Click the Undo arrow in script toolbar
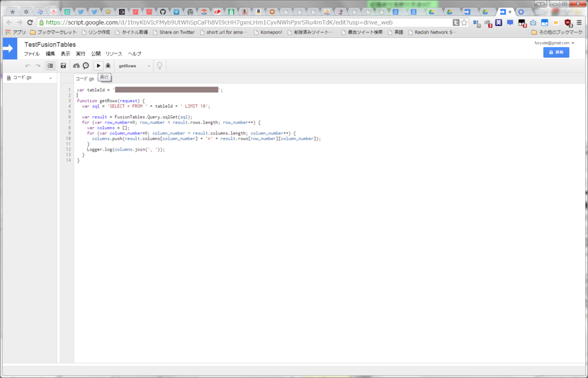Image resolution: width=588 pixels, height=378 pixels. tap(28, 66)
